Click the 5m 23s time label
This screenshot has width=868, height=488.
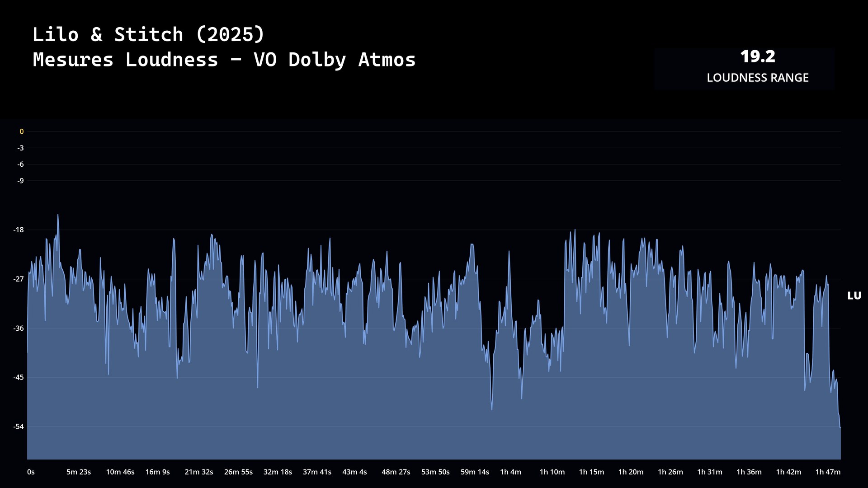(x=79, y=472)
